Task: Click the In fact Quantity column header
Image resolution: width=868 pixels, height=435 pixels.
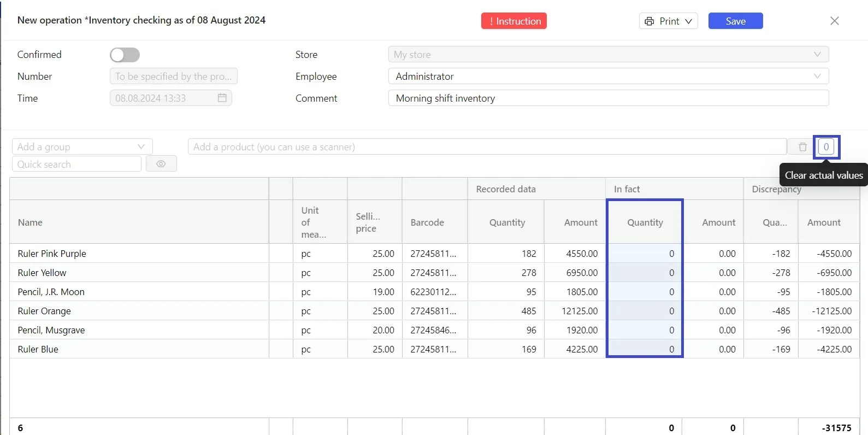Action: 645,222
